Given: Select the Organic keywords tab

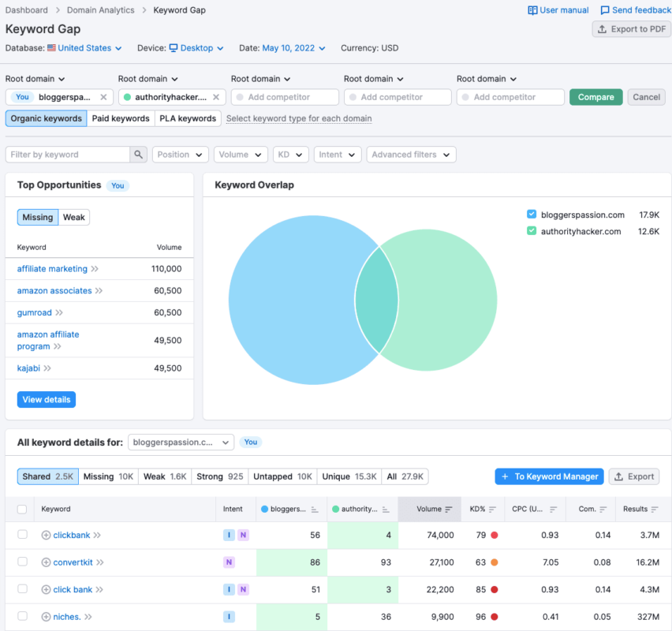Looking at the screenshot, I should [x=47, y=118].
